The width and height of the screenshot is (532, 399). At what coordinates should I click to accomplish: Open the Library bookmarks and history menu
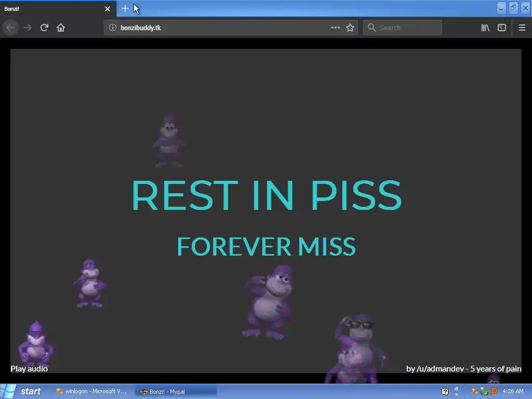click(485, 28)
